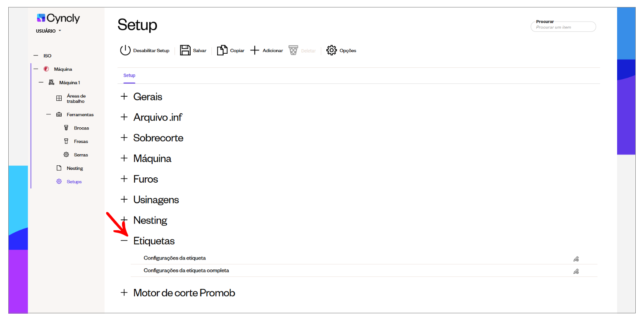Screen dimensions: 644x317
Task: Expand the Motor de corte Promob section
Action: pyautogui.click(x=124, y=293)
